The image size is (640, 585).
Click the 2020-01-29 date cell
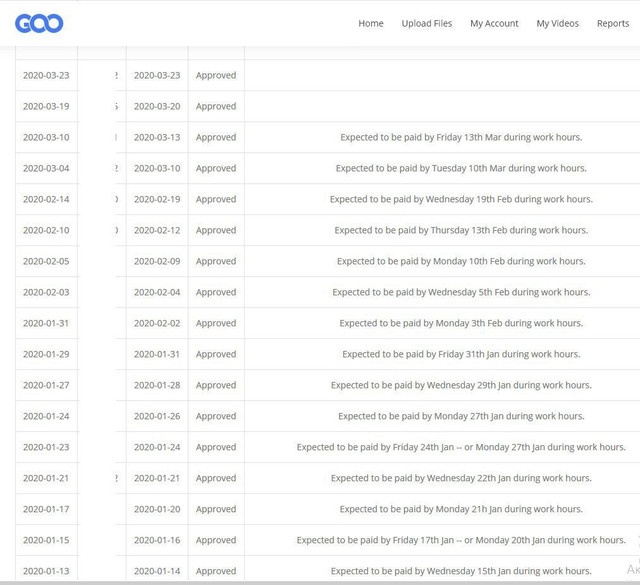(x=46, y=354)
